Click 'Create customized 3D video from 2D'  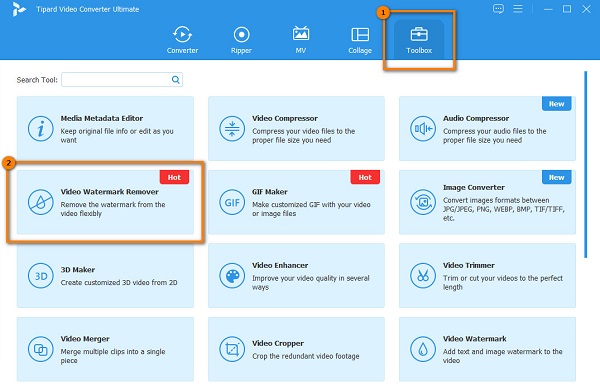coord(119,282)
